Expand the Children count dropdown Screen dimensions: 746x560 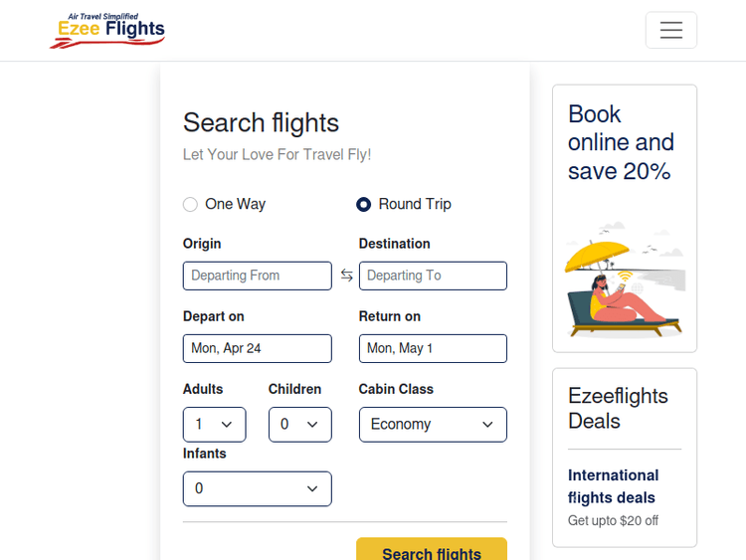[x=299, y=425]
